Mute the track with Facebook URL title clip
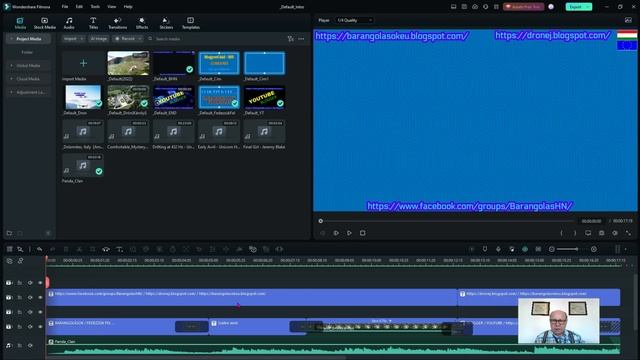640x360 pixels. (30, 298)
